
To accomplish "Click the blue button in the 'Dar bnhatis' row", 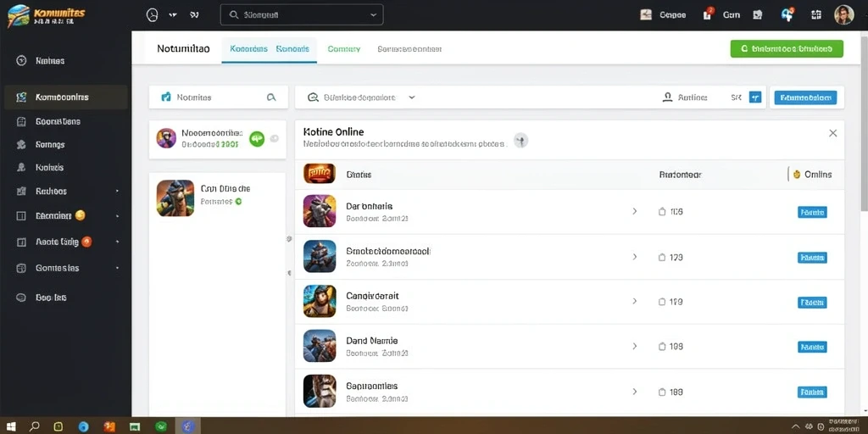I will [812, 212].
